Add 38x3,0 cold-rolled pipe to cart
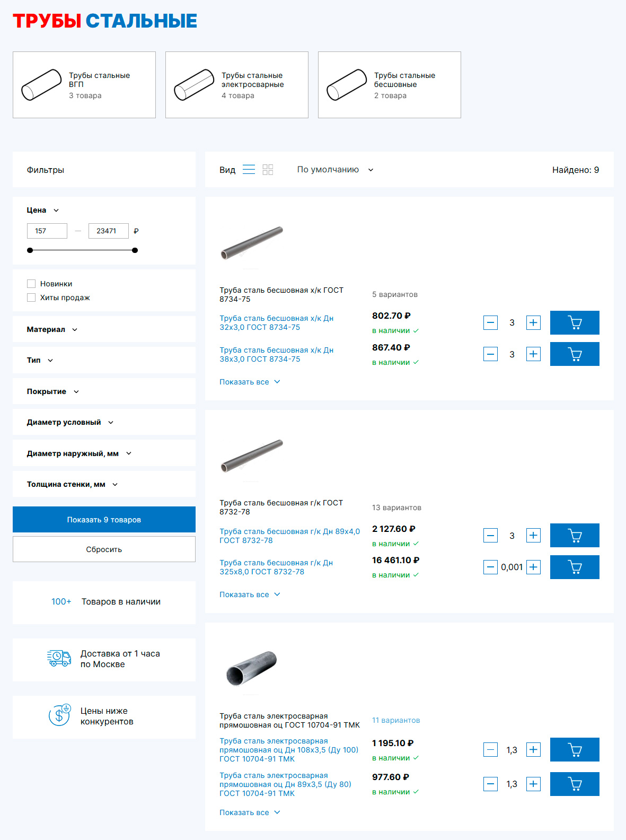 (574, 354)
